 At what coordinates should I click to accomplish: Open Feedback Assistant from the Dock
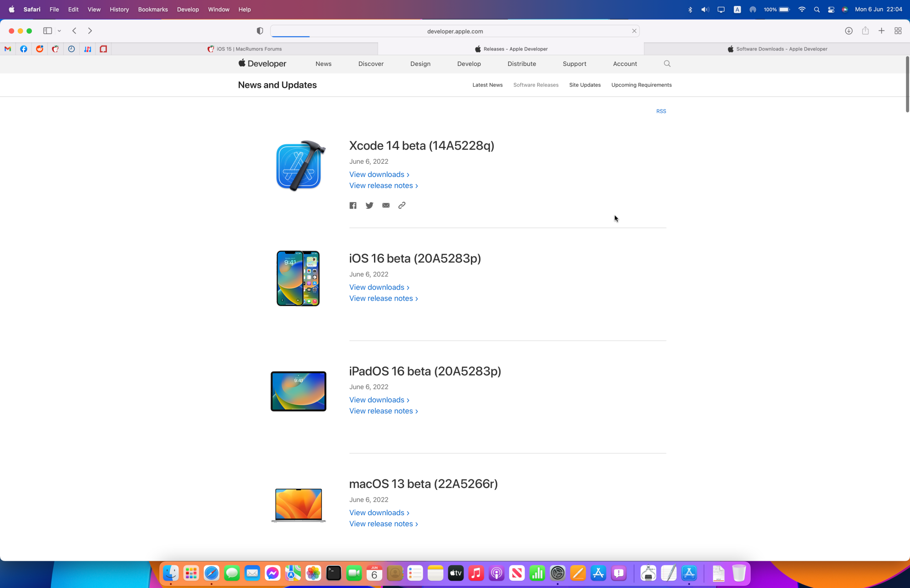point(619,573)
